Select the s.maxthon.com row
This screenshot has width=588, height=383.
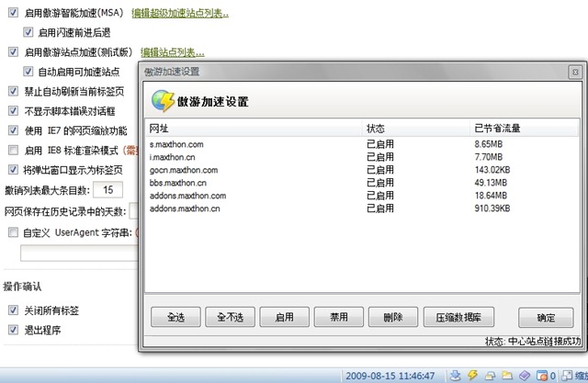pyautogui.click(x=361, y=144)
